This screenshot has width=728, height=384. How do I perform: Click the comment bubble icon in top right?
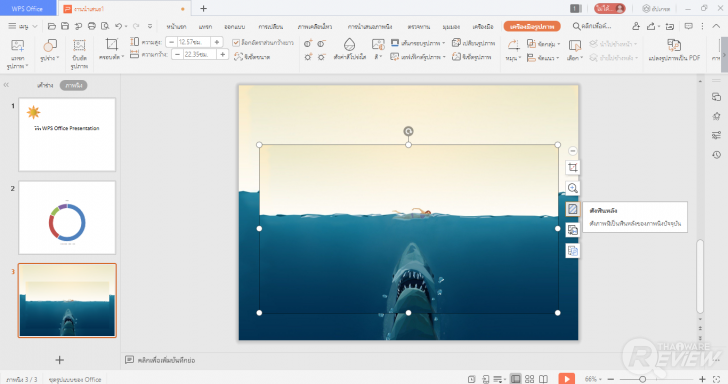point(689,26)
